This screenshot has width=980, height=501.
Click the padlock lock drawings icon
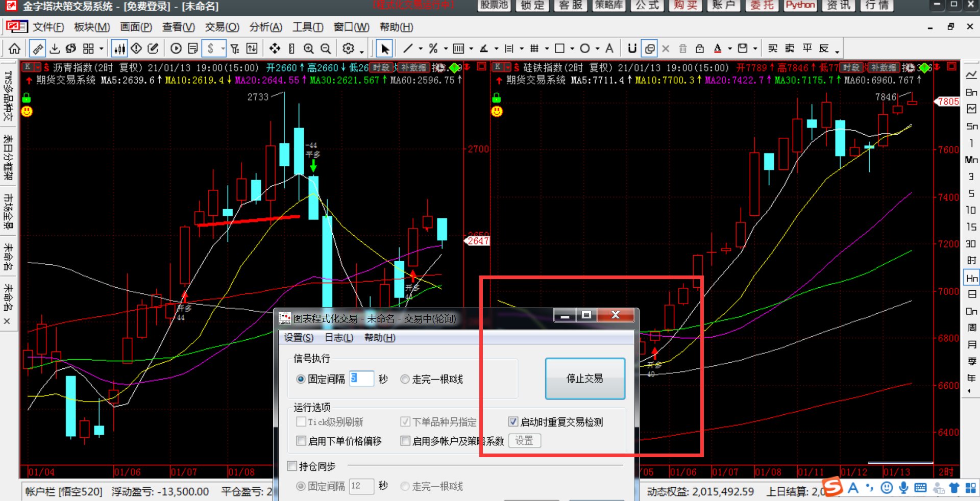(700, 48)
